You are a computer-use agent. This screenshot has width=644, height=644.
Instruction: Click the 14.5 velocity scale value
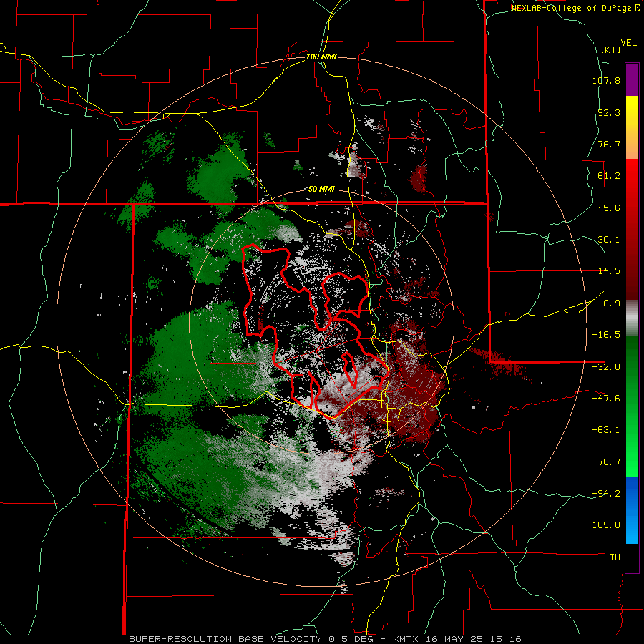click(609, 271)
